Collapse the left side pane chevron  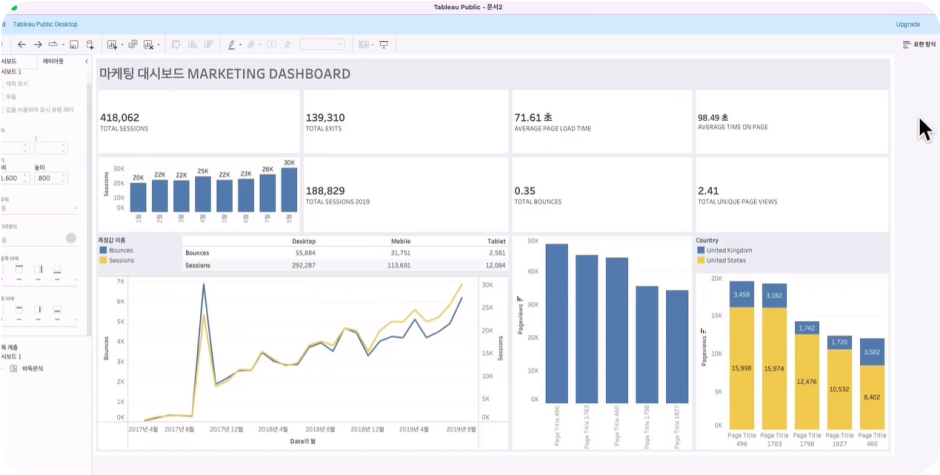point(86,61)
